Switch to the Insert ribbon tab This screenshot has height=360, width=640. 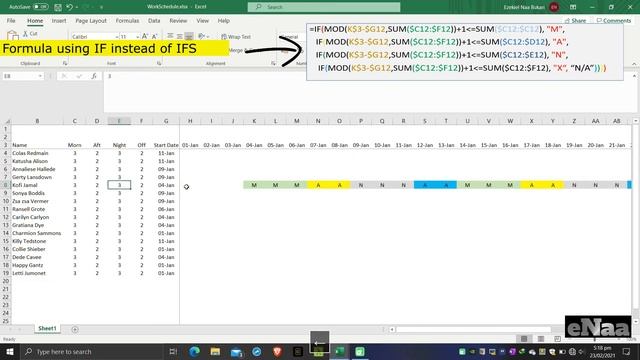point(59,20)
